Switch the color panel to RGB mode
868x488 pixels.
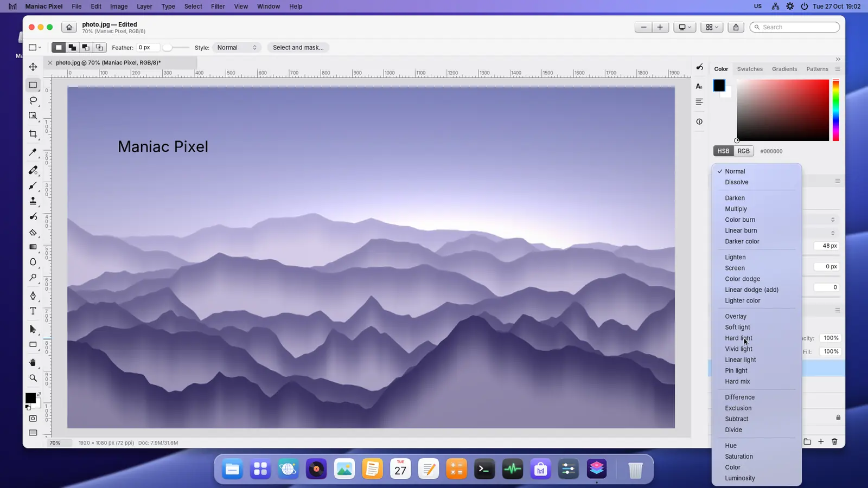[743, 151]
